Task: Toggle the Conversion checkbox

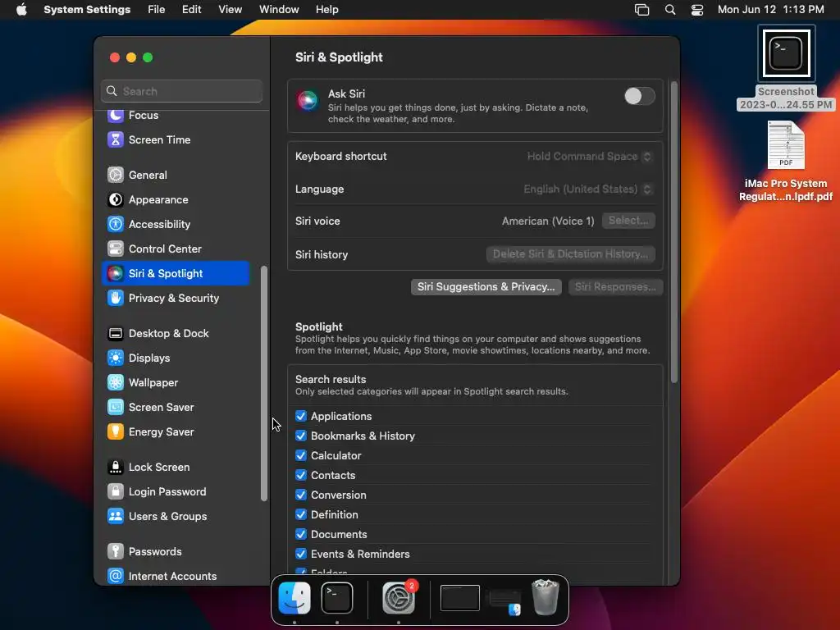Action: (x=301, y=495)
